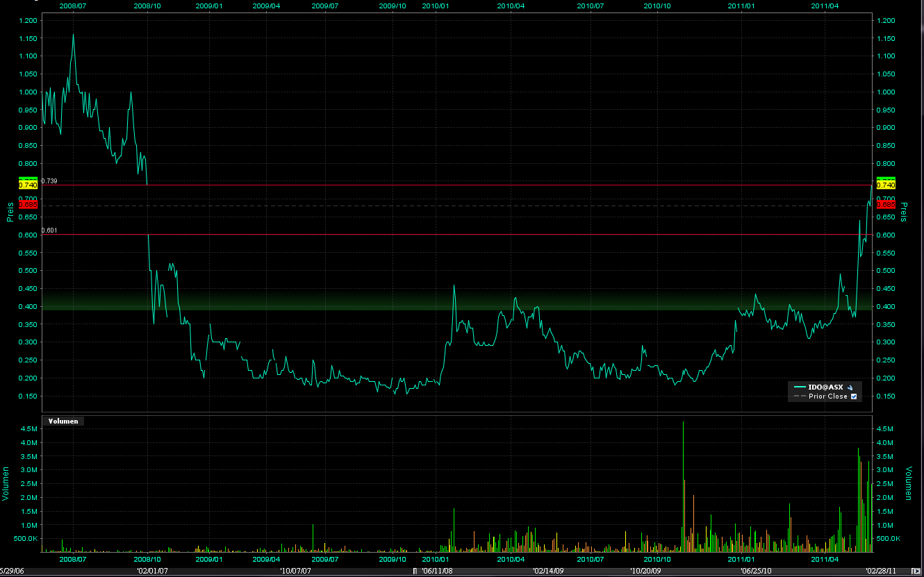Select the yellow 0.740 price flag on left axis
Screen dimensions: 924x577
click(28, 185)
